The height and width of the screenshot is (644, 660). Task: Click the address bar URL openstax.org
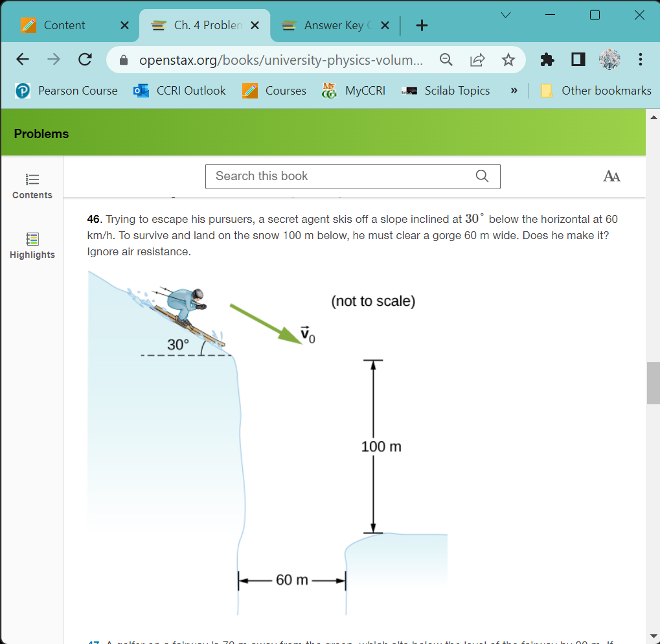tap(280, 60)
